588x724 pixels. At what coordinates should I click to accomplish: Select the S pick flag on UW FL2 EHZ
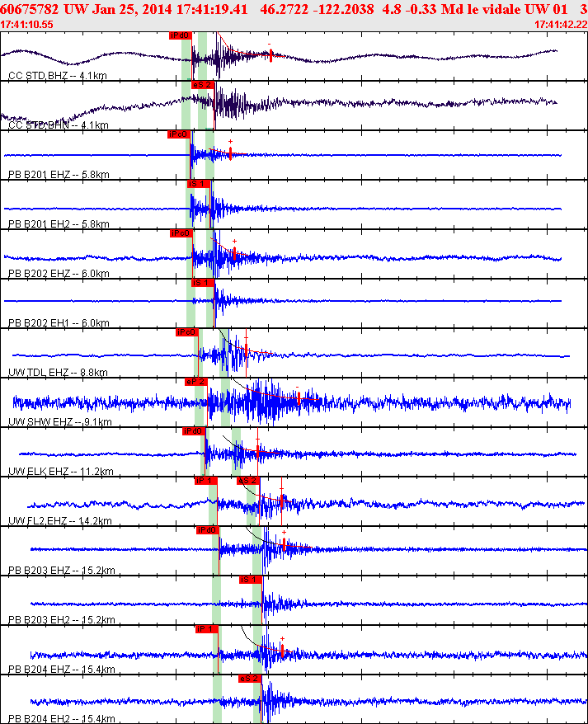[x=248, y=480]
